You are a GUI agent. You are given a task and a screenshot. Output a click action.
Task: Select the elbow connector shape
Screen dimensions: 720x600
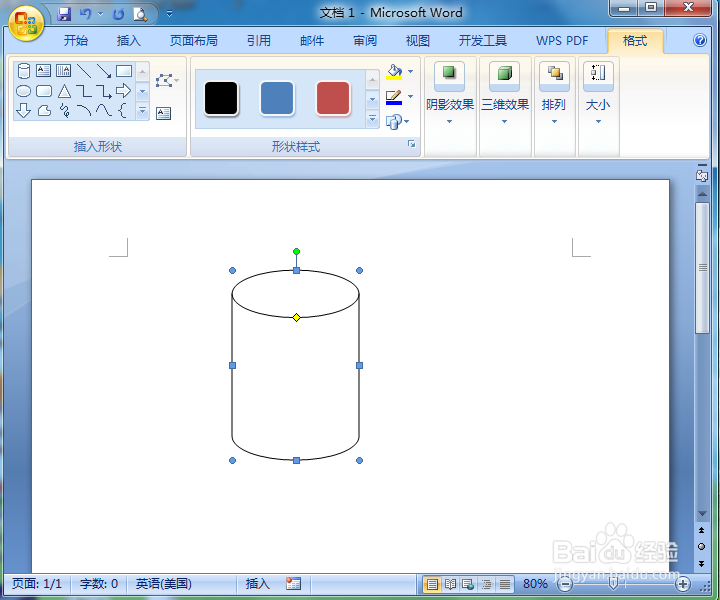84,91
